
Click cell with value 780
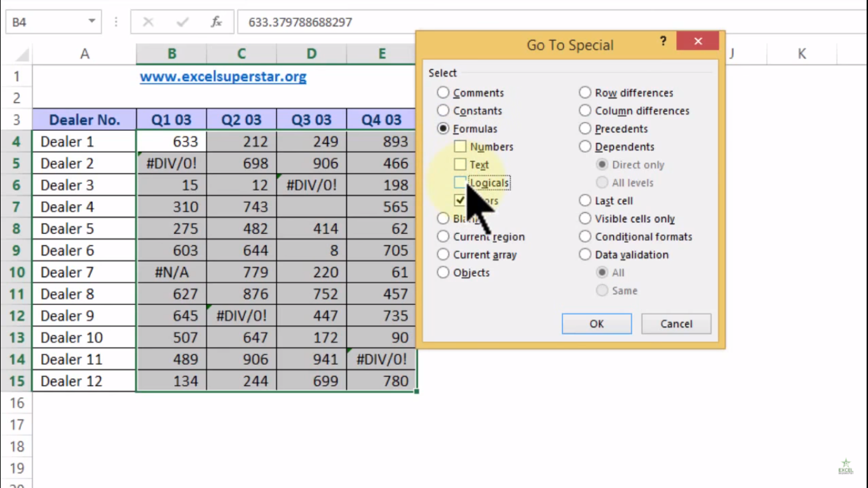382,381
